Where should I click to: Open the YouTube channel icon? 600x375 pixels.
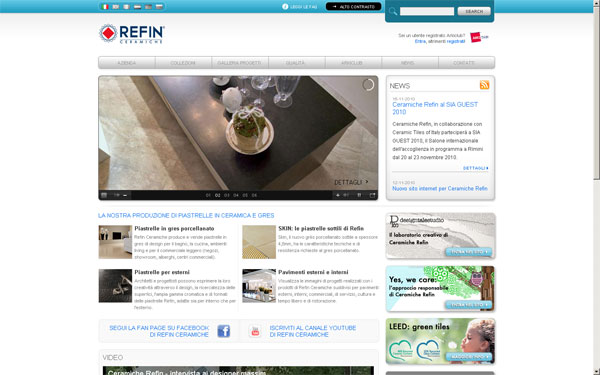[255, 331]
